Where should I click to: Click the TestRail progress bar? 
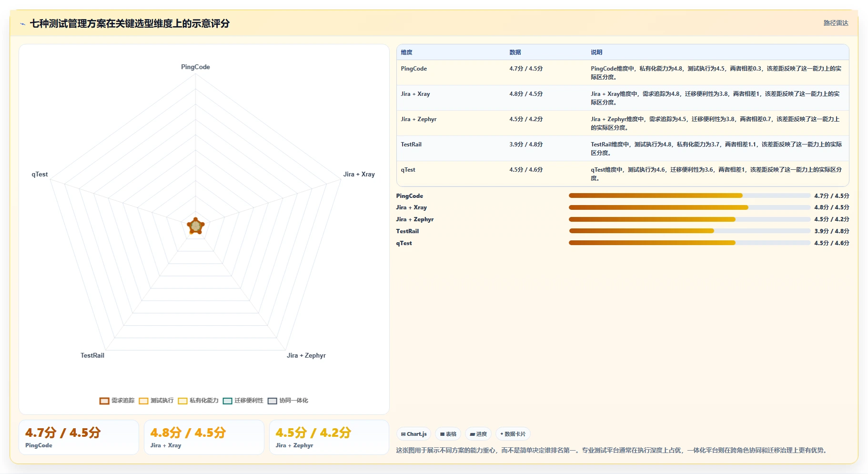(689, 231)
